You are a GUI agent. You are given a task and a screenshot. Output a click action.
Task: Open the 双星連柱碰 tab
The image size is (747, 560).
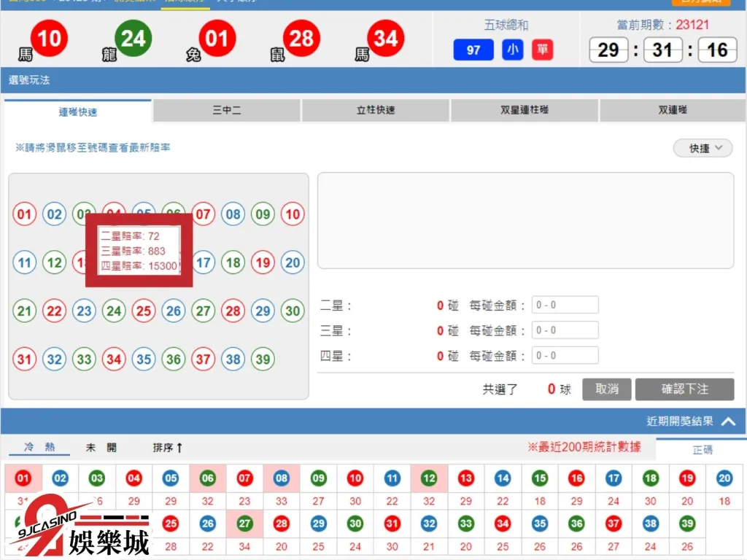pos(524,110)
